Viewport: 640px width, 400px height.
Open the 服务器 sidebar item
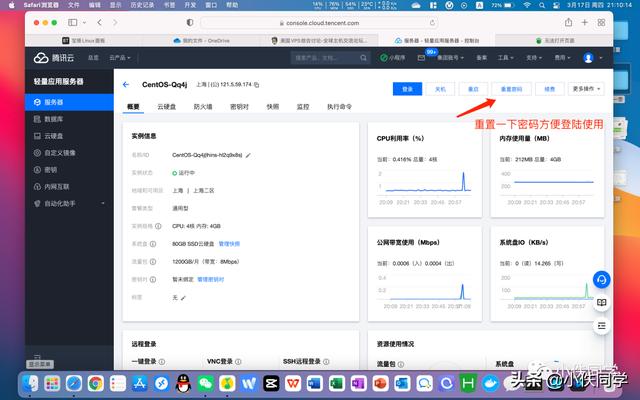[x=69, y=102]
